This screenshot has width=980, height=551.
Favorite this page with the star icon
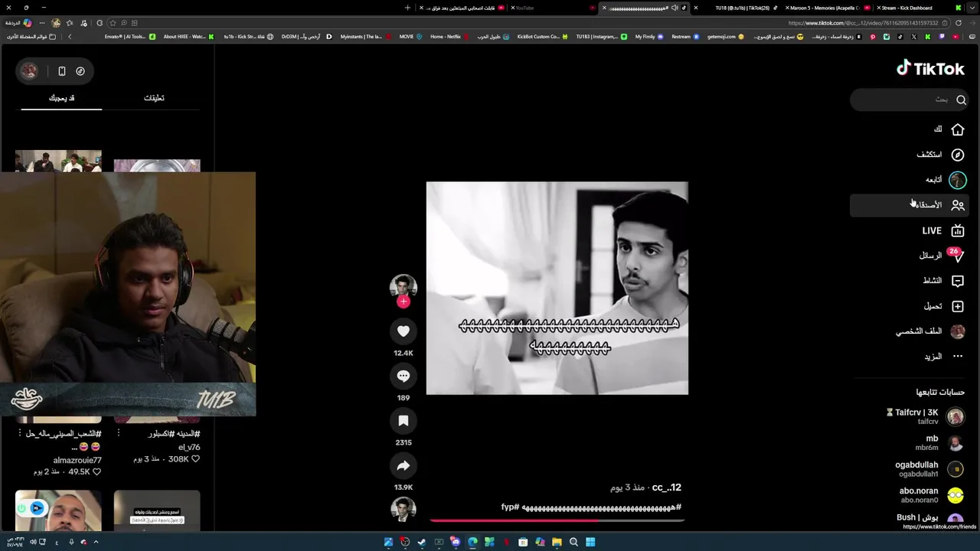coord(113,23)
